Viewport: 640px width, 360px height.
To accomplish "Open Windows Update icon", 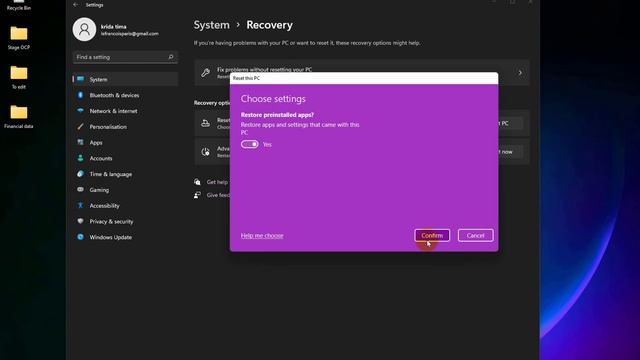I will (x=80, y=237).
